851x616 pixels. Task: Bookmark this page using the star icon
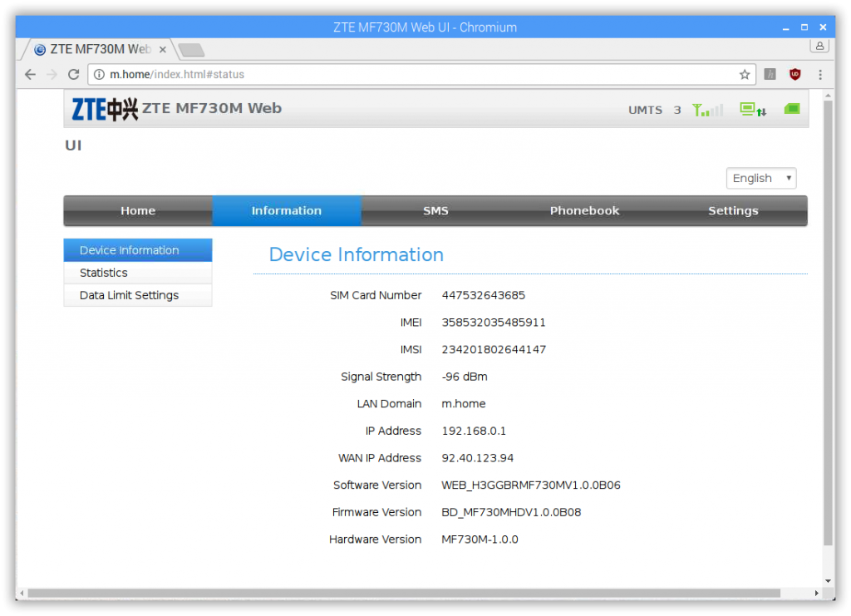tap(745, 74)
